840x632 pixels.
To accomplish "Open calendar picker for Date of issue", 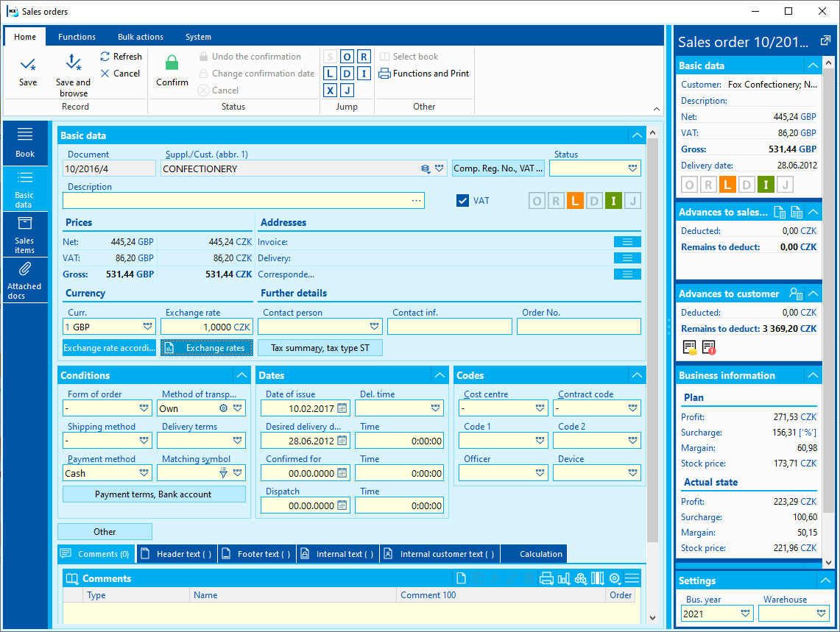I will coord(342,408).
